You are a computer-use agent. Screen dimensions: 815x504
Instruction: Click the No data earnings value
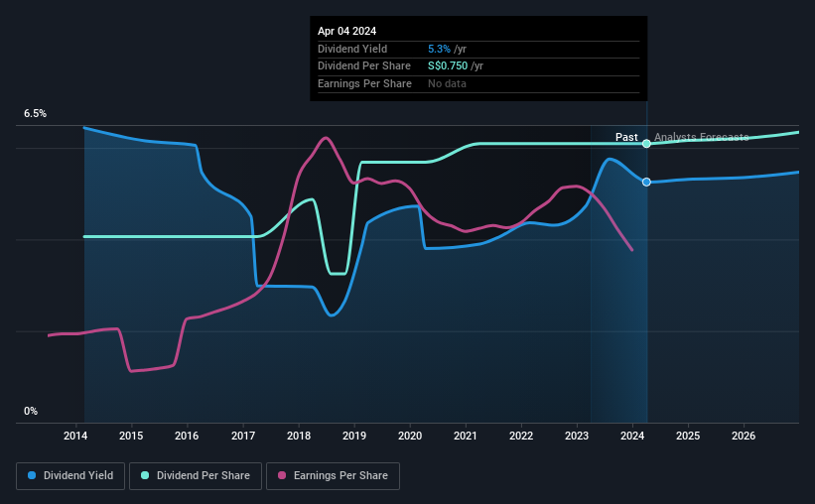tap(447, 83)
